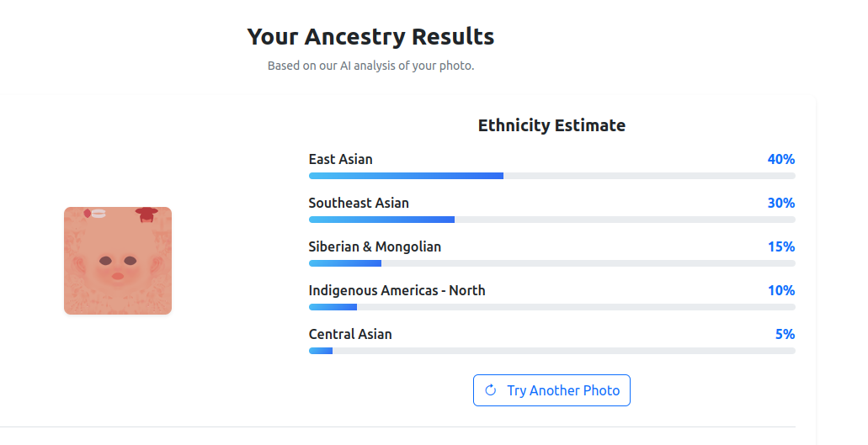The image size is (868, 445).
Task: Select the East Asian label
Action: coord(340,159)
